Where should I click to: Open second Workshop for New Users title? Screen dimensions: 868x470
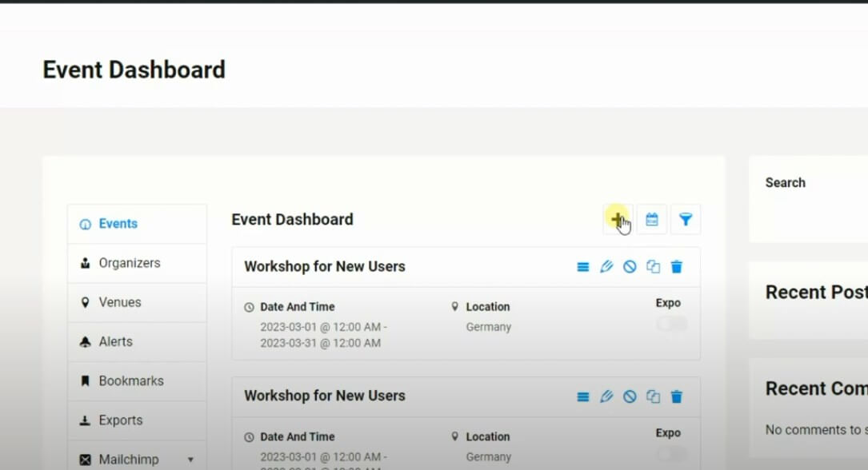coord(325,396)
